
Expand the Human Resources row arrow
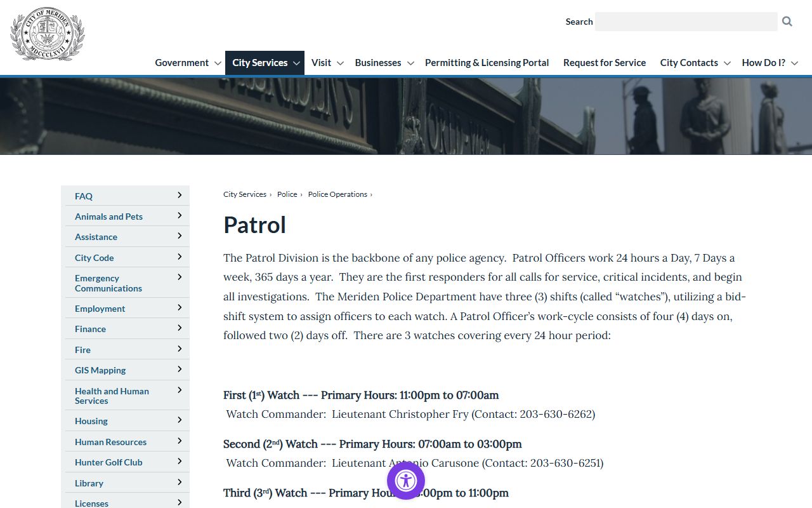[x=180, y=441]
